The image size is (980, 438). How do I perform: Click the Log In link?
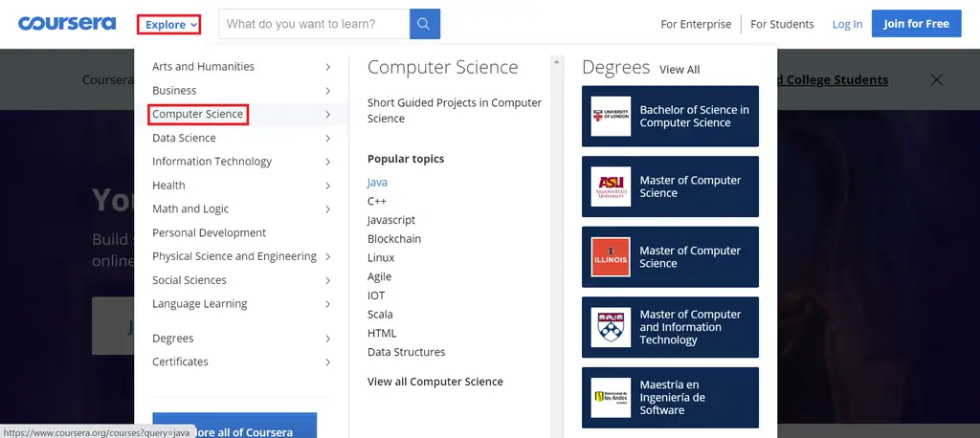tap(847, 24)
